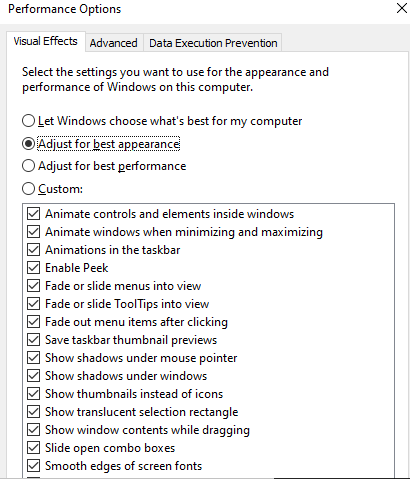This screenshot has width=410, height=479.
Task: Select the Visual Effects tab
Action: (x=46, y=41)
